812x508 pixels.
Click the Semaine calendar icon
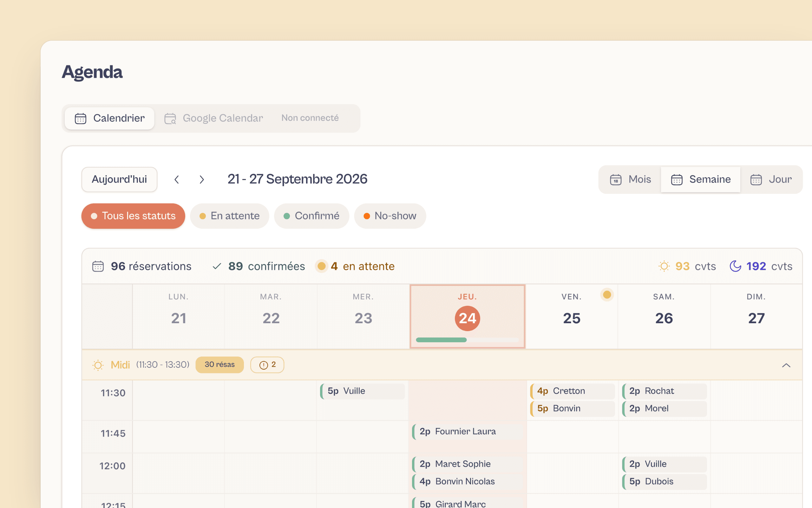pos(677,179)
